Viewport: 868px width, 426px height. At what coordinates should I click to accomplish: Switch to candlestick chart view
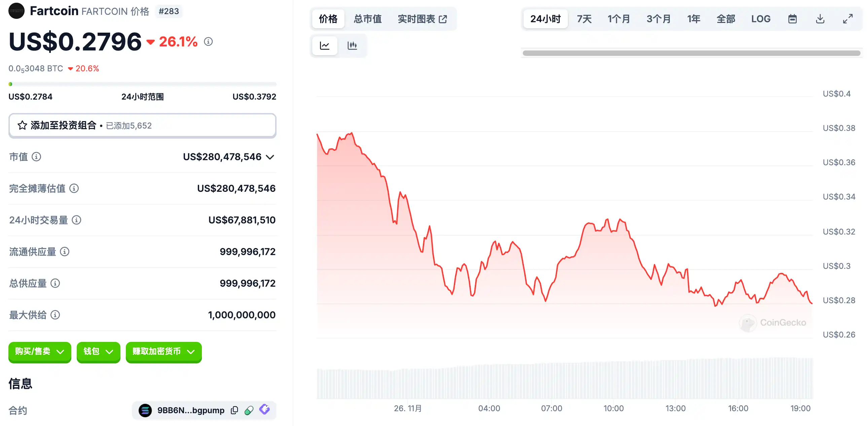[x=352, y=45]
